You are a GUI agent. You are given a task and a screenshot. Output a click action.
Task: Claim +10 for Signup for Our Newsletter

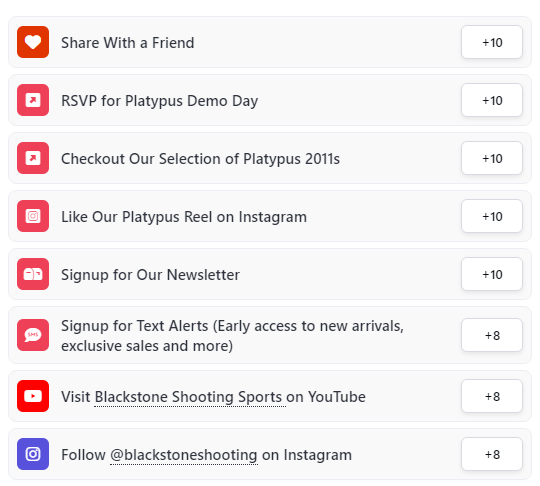coord(492,274)
